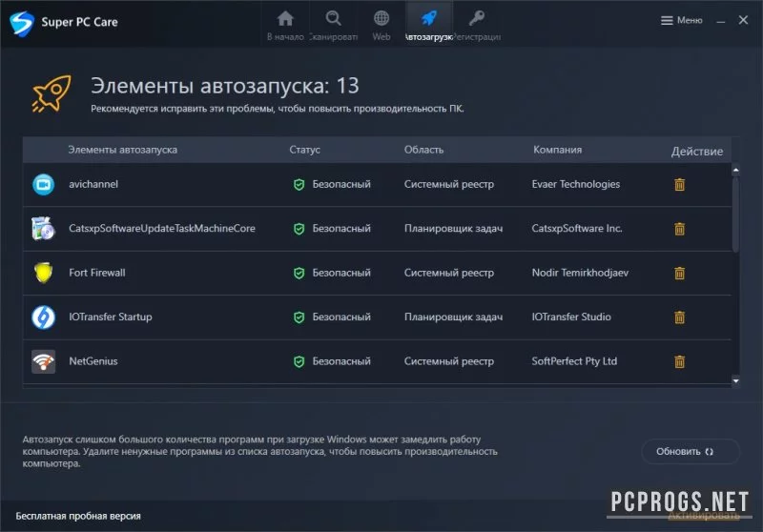Open the Регистрация key tab

tap(477, 25)
